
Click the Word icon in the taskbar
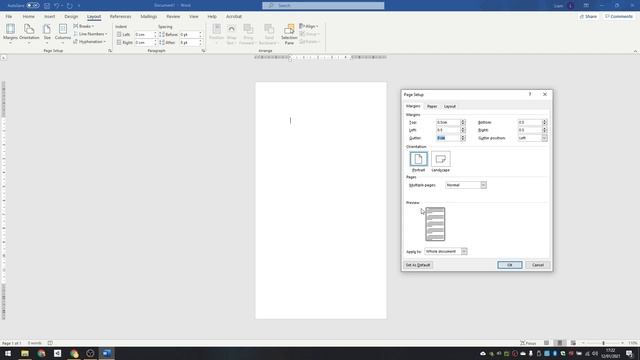pyautogui.click(x=107, y=353)
